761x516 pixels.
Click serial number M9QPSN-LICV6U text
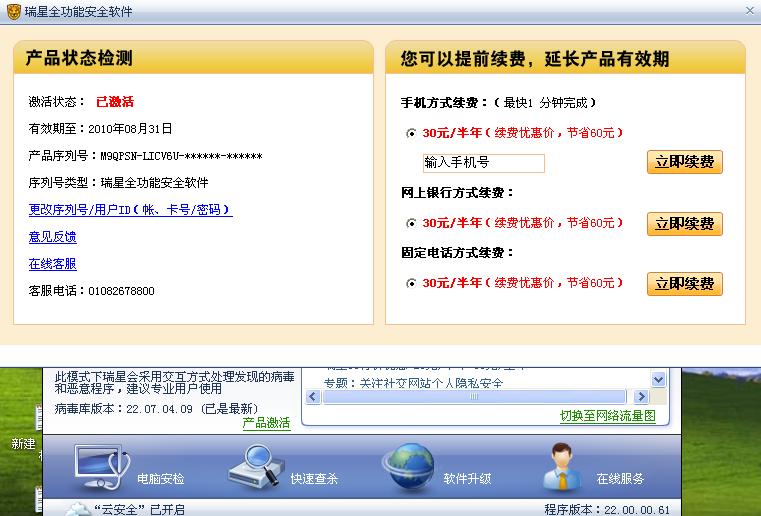click(182, 156)
